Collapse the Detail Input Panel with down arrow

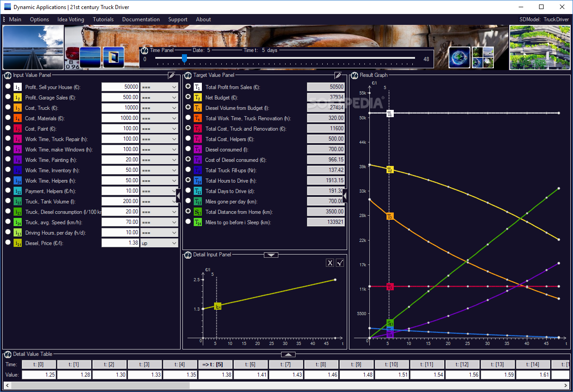point(271,255)
